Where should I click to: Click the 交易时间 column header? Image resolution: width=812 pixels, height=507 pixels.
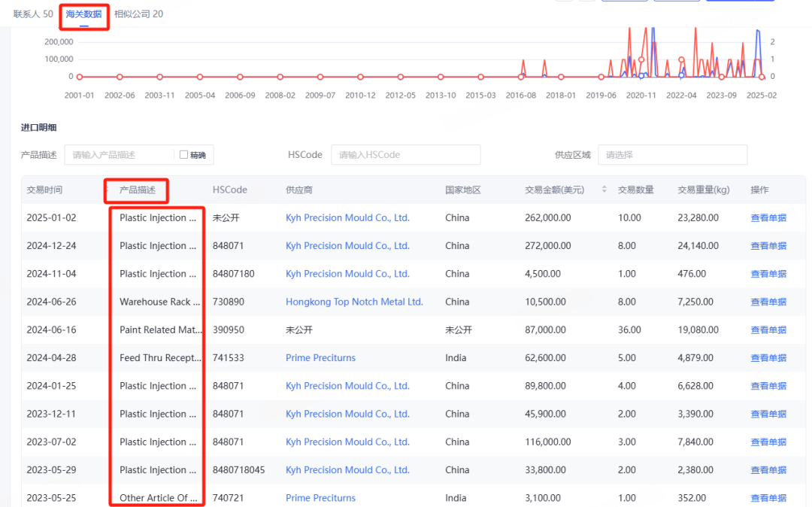click(44, 190)
